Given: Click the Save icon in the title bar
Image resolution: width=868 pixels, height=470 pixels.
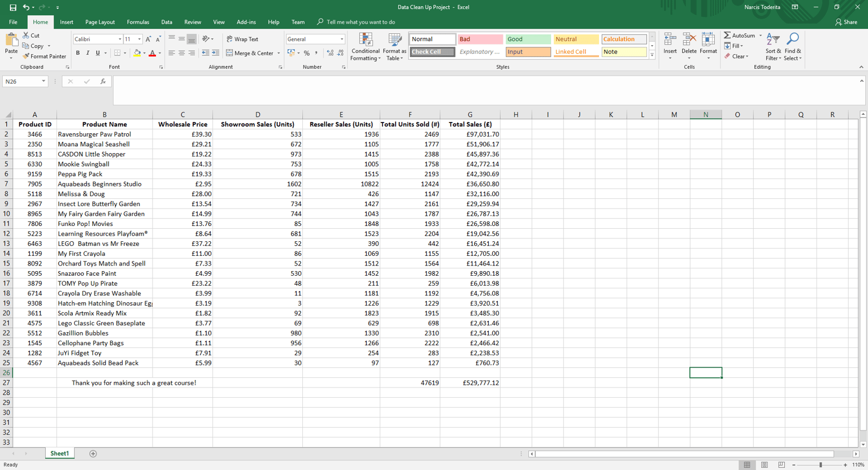Looking at the screenshot, I should tap(13, 7).
